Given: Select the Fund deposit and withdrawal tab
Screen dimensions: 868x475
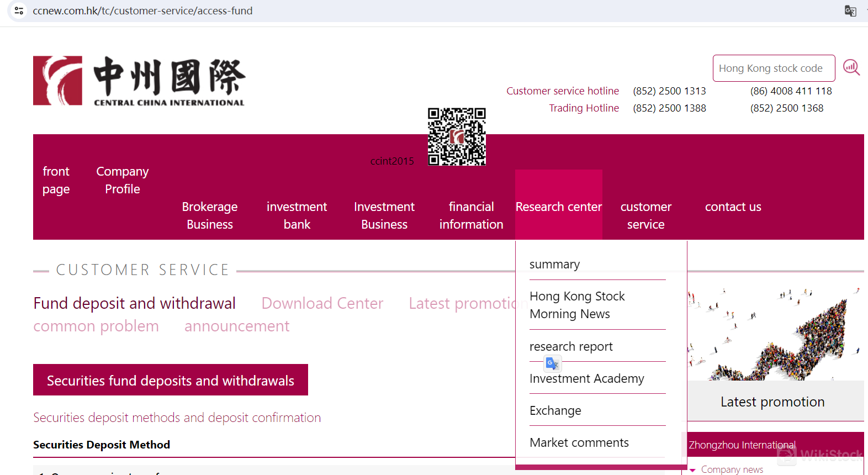Looking at the screenshot, I should pos(134,303).
